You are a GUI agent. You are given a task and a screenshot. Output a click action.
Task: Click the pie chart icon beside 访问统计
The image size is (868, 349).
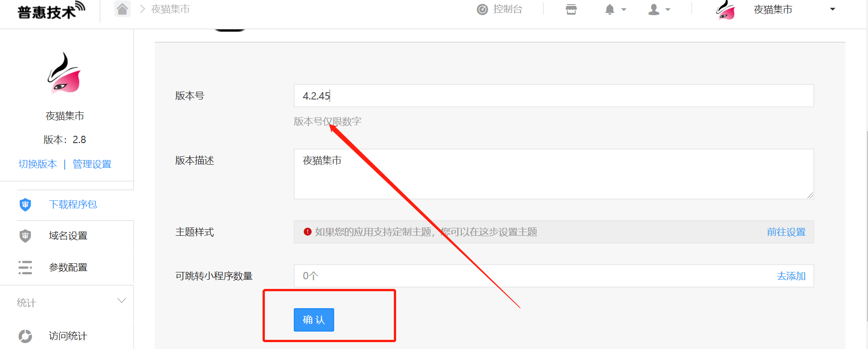25,336
